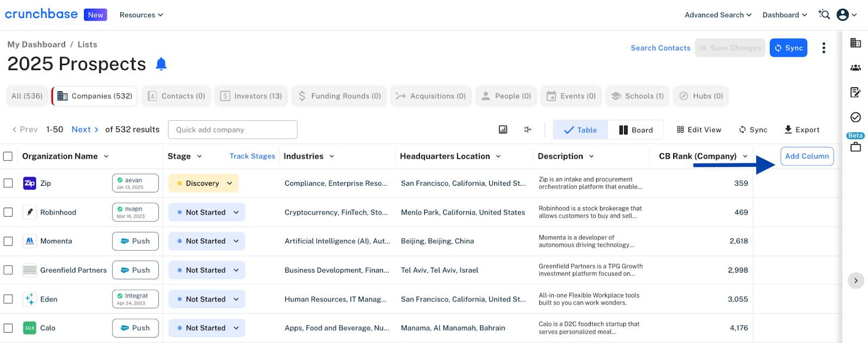Click the Robinhood feather logo

[30, 212]
